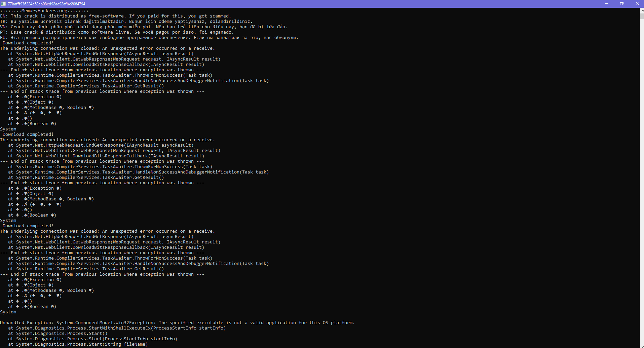
Task: Click the Process.Start() stack trace line
Action: click(x=58, y=334)
